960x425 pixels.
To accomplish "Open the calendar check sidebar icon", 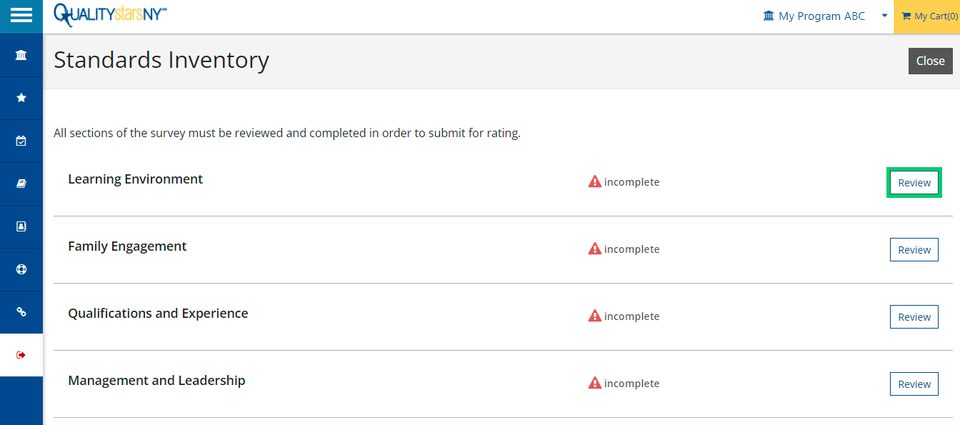I will point(21,141).
